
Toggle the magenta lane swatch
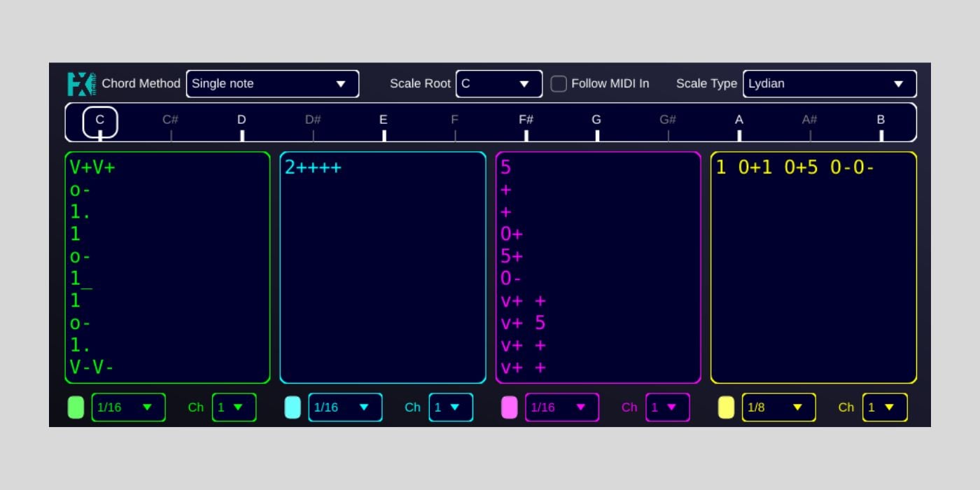click(509, 407)
